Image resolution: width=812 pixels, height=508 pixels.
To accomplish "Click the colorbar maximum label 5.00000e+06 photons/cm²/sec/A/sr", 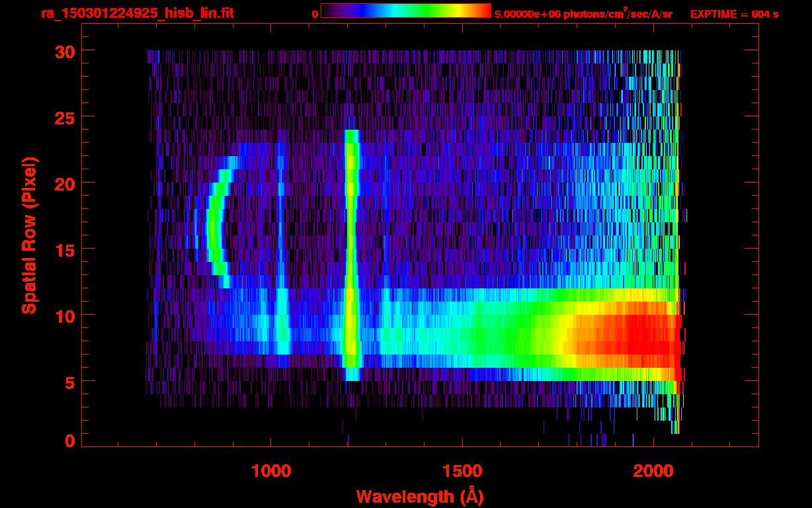I will click(x=583, y=13).
